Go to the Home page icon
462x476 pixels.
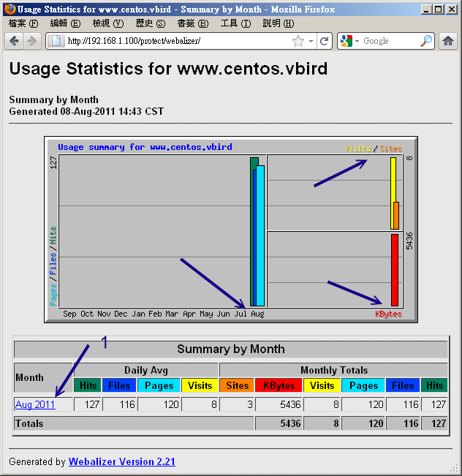tap(449, 41)
